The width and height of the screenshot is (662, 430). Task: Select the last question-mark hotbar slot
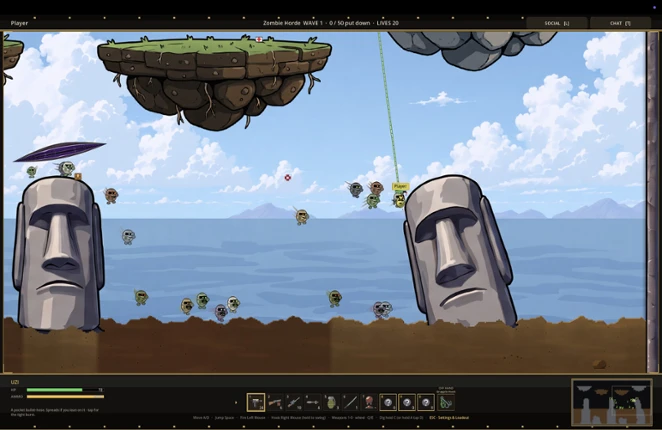pos(426,402)
